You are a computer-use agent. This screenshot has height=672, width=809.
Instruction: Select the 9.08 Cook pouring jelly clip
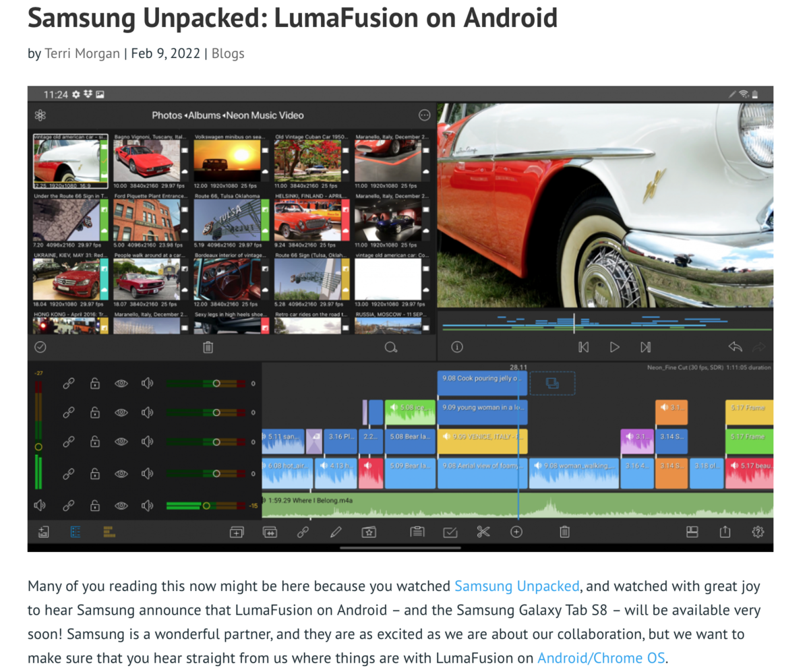click(482, 383)
